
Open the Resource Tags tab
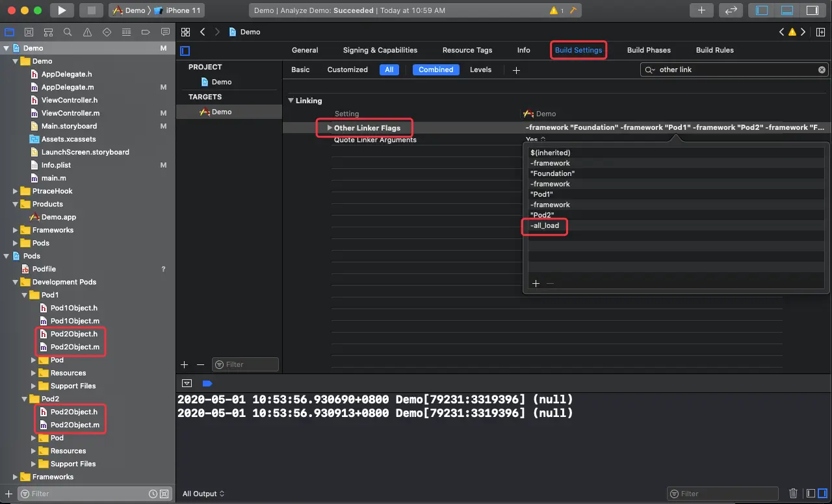tap(467, 50)
